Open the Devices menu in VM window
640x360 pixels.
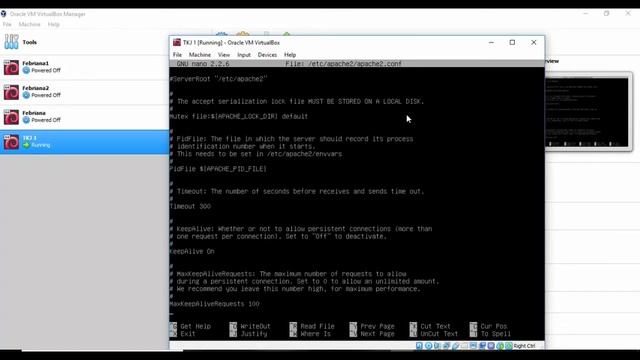pos(267,55)
